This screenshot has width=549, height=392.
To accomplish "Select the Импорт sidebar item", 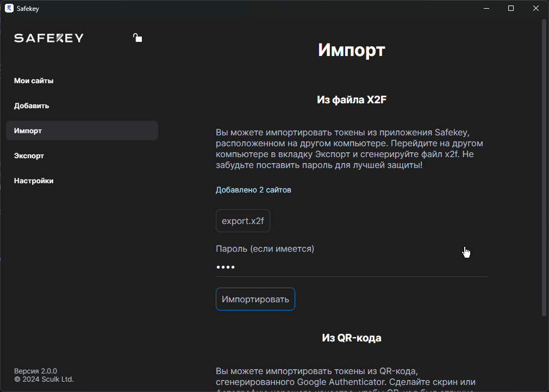I will click(82, 130).
